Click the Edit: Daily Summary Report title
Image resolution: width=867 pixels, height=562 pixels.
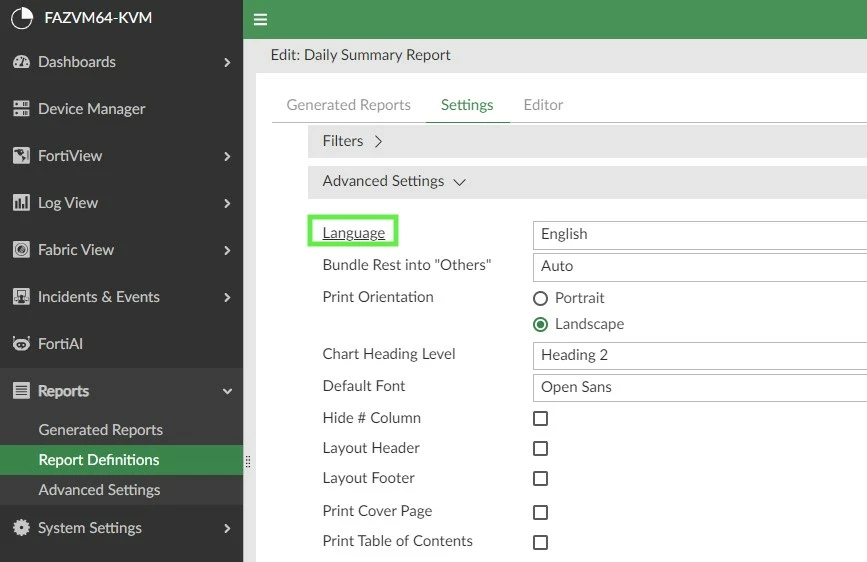(x=361, y=55)
